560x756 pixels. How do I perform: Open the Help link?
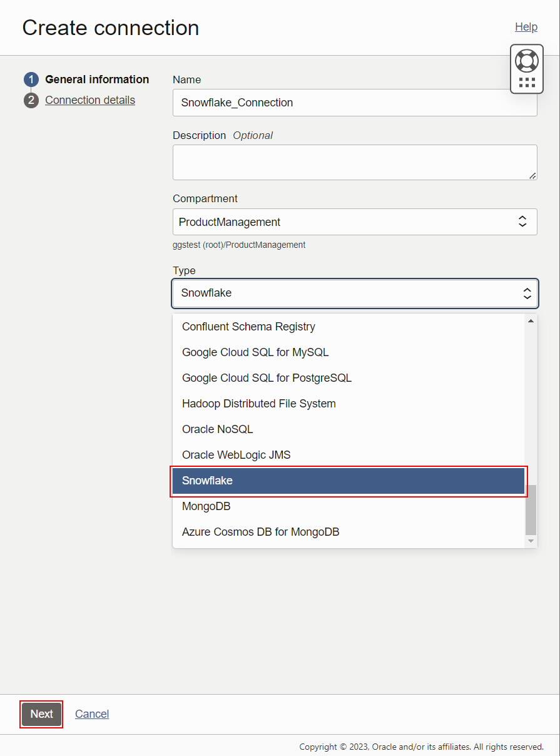(x=526, y=27)
